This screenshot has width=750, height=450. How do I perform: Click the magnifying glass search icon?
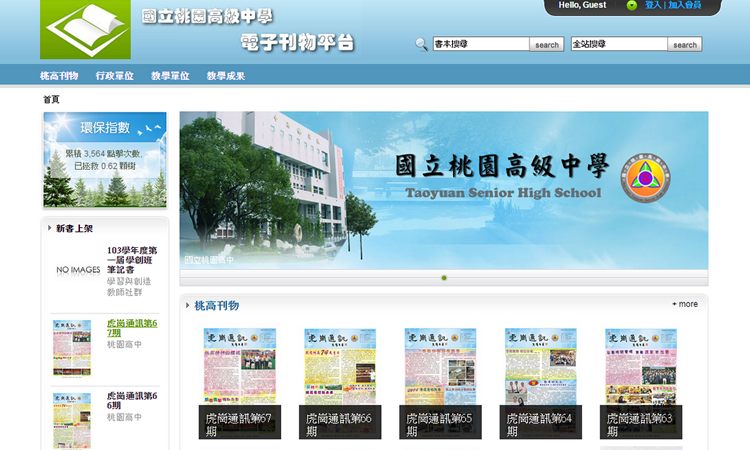coord(421,44)
